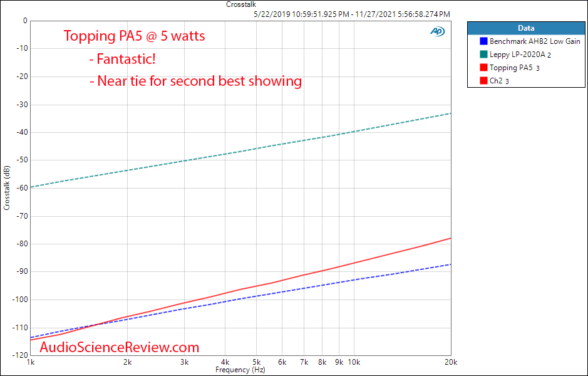Click the -90 crosstalk axis tick label
This screenshot has width=588, height=376.
coord(21,272)
